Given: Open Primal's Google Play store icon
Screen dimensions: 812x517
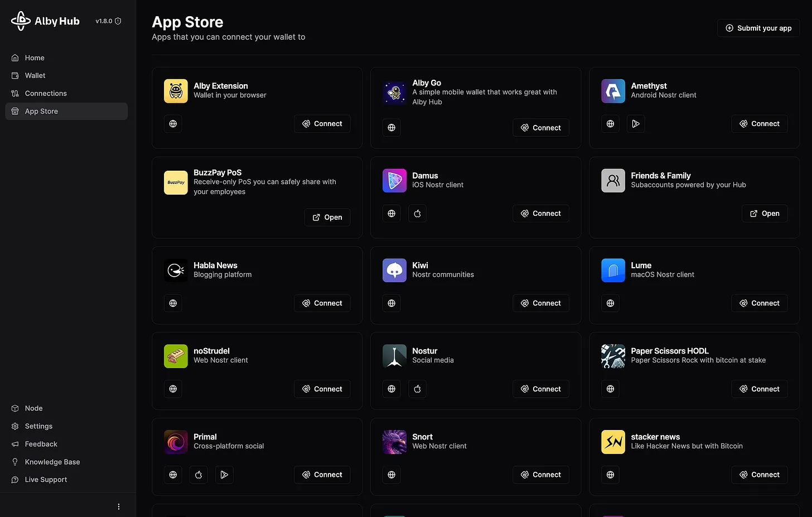Looking at the screenshot, I should coord(224,475).
